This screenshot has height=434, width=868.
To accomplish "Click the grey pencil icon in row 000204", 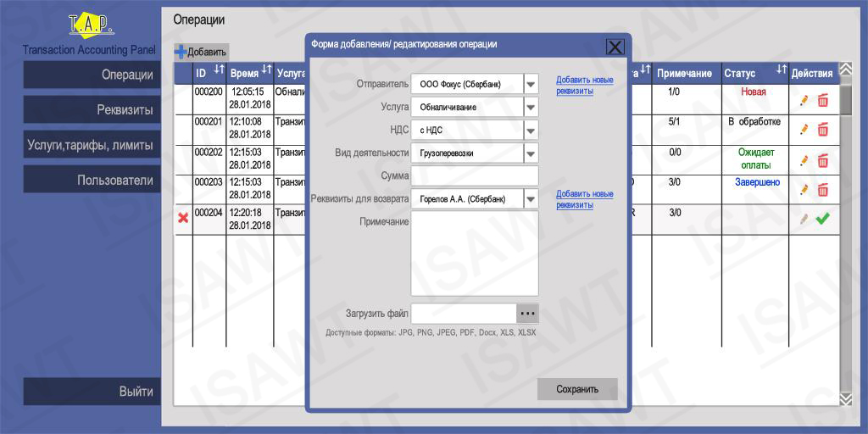I will (804, 220).
